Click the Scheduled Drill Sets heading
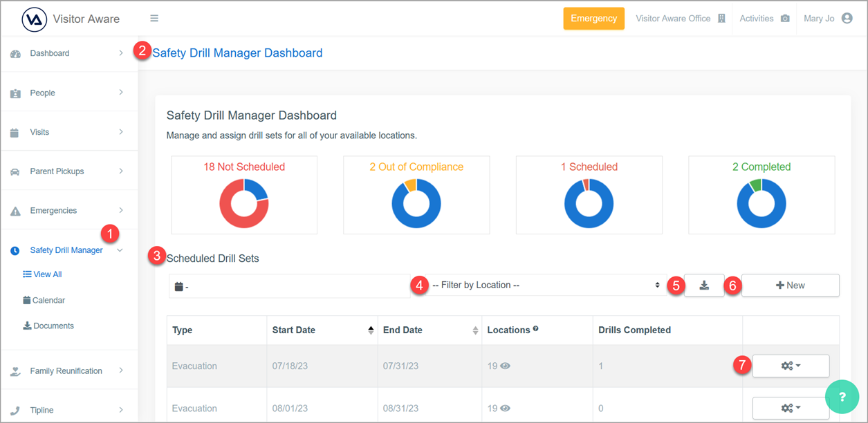The width and height of the screenshot is (868, 423). point(213,258)
